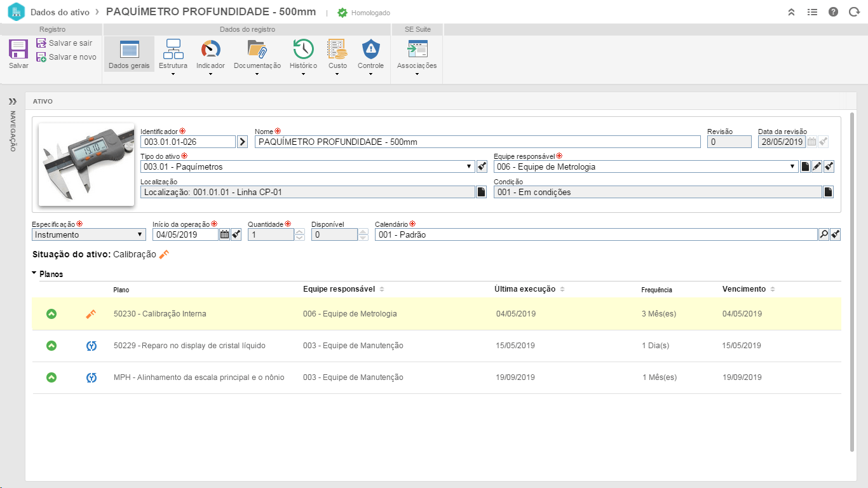Click Salvar e sair button
Viewport: 868px width, 488px height.
[65, 43]
